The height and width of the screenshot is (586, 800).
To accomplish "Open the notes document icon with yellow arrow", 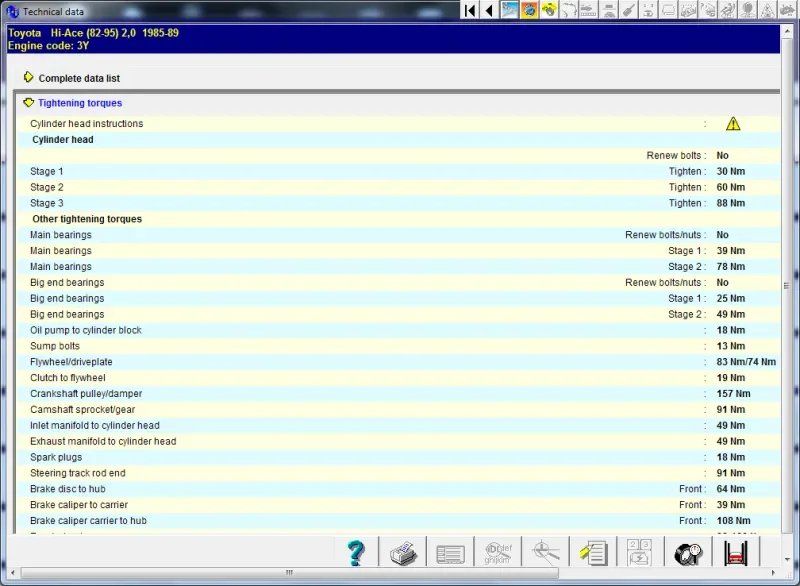I will point(593,552).
